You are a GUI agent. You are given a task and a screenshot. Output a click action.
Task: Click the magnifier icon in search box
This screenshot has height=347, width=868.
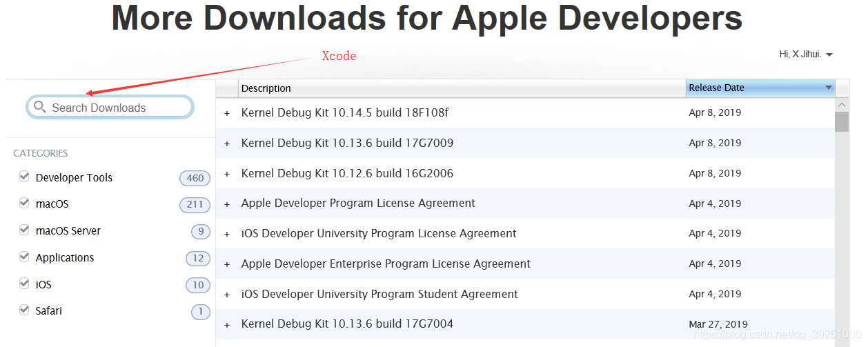click(x=40, y=107)
